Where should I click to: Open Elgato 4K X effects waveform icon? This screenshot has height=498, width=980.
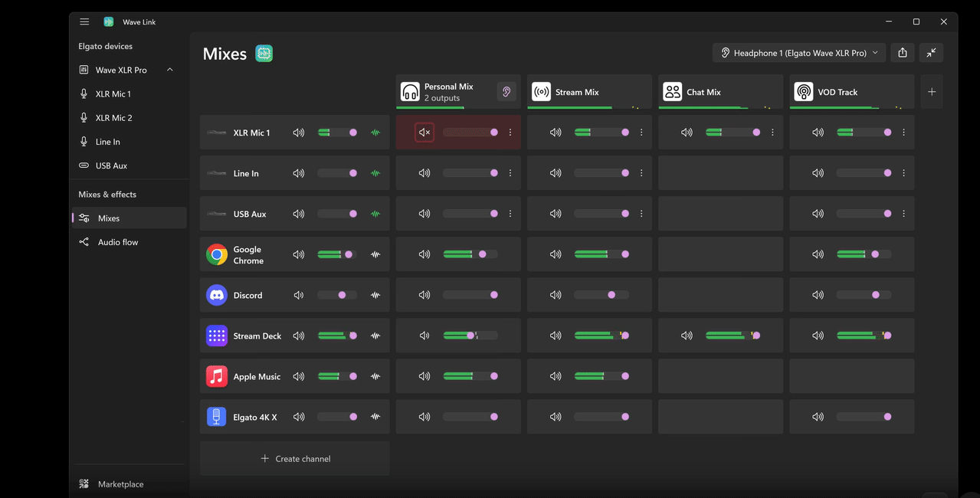(x=375, y=417)
